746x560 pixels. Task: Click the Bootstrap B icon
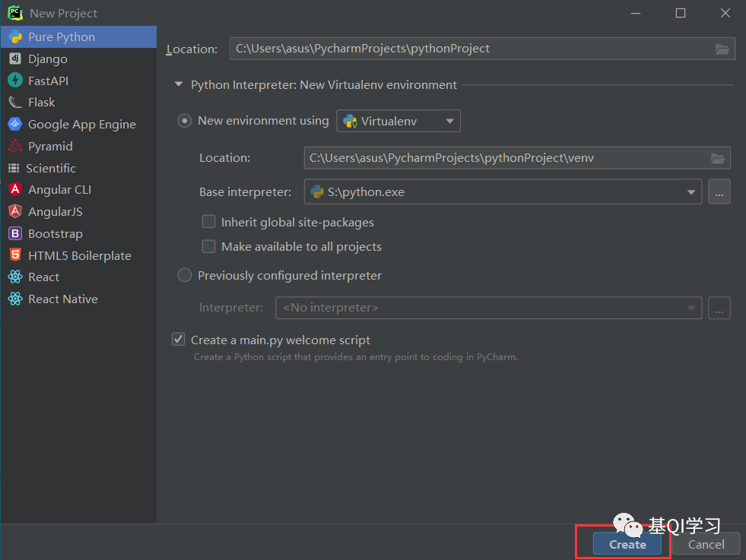pos(15,233)
